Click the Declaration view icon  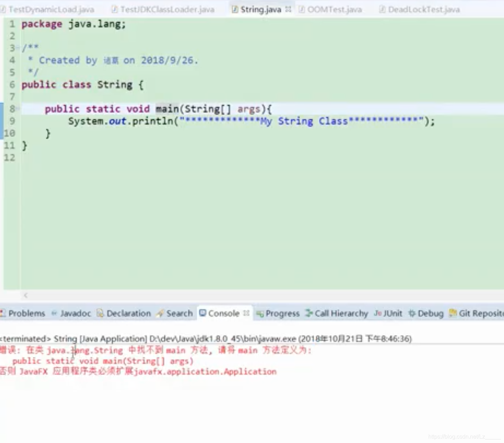pyautogui.click(x=100, y=313)
